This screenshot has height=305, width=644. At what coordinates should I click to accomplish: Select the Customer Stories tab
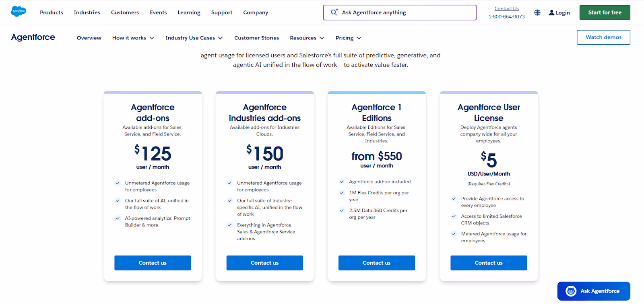[x=256, y=37]
